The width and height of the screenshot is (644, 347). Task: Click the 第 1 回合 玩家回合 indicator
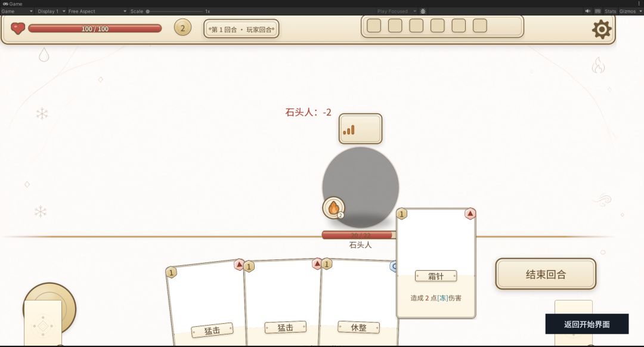pos(241,29)
